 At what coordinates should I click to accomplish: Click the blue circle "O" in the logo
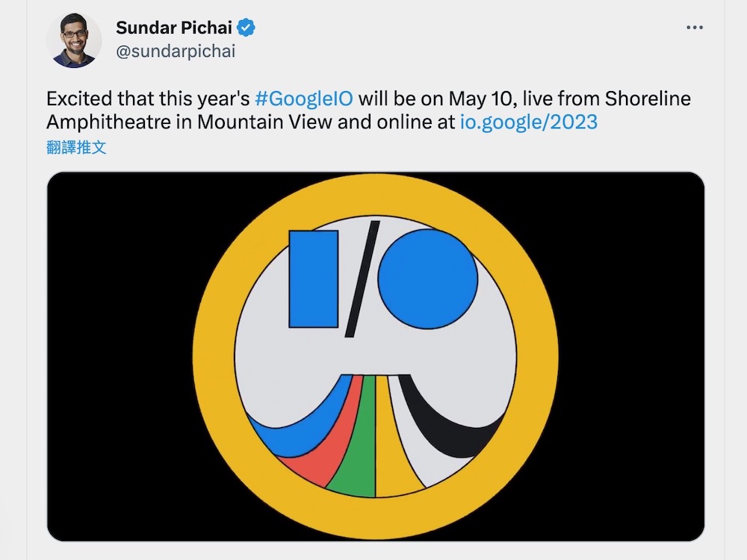point(427,279)
